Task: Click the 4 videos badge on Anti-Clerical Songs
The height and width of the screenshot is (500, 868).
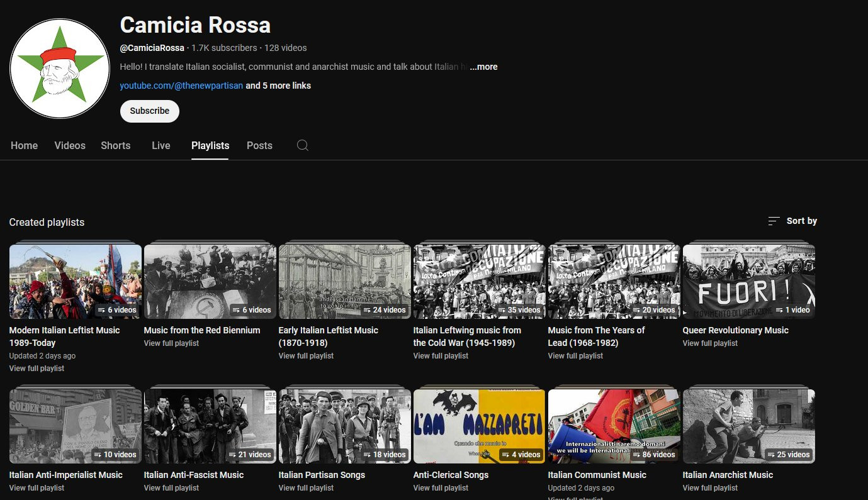Action: click(521, 455)
